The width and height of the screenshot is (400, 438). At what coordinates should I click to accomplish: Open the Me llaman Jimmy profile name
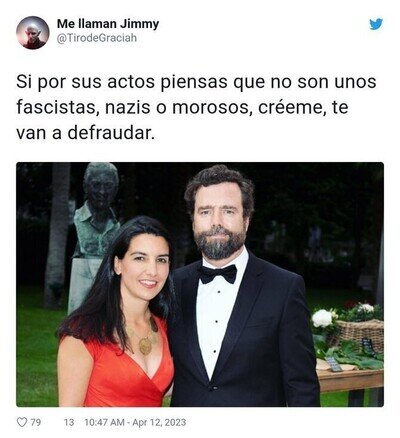click(108, 24)
